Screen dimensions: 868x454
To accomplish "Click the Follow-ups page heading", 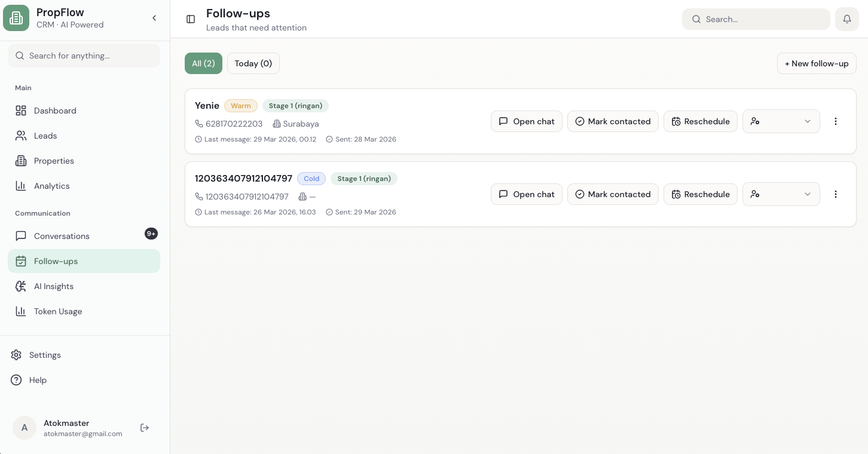I will point(238,13).
